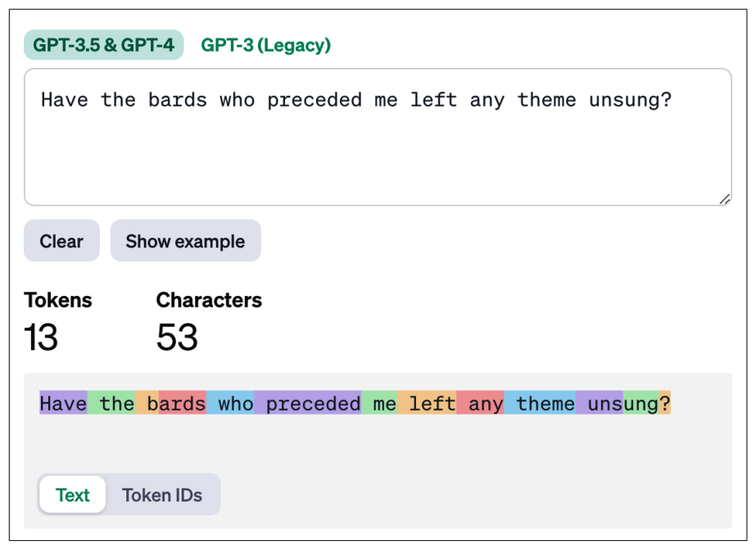Click the character count number 53
The height and width of the screenshot is (545, 756).
[177, 338]
